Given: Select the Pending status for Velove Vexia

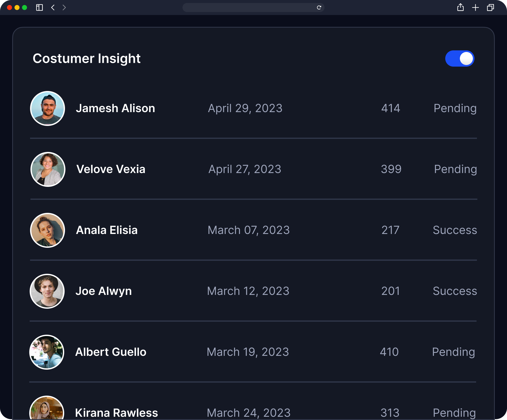Looking at the screenshot, I should (x=456, y=169).
